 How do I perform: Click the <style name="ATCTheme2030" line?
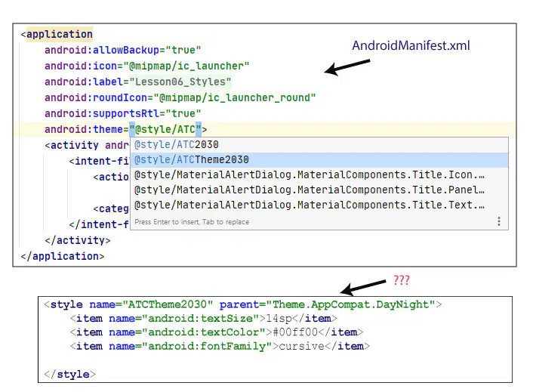[x=242, y=304]
